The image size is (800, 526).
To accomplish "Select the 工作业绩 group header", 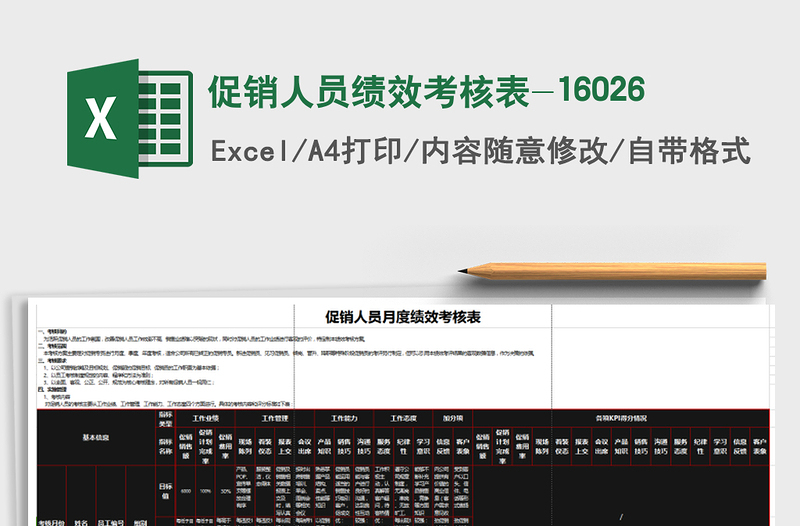I will 205,418.
